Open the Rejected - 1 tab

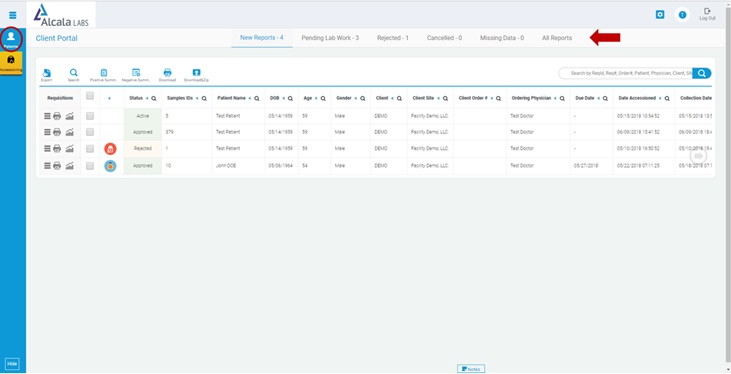coord(393,38)
